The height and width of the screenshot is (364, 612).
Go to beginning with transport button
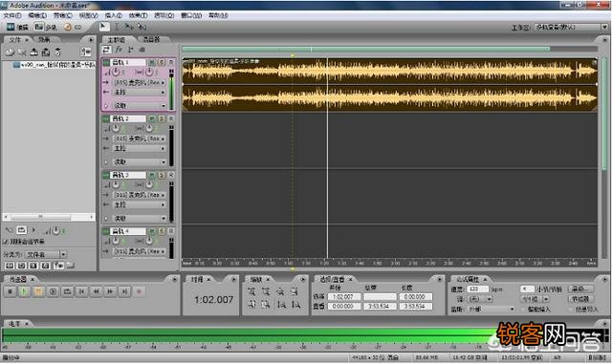tap(81, 291)
